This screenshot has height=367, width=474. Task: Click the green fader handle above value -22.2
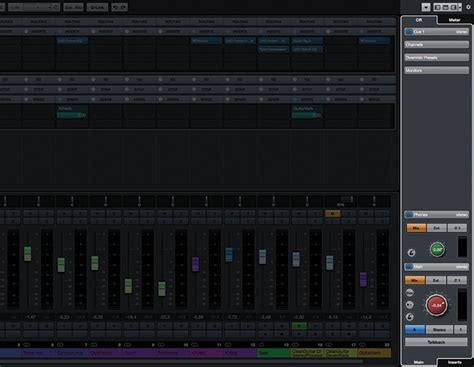click(x=162, y=289)
